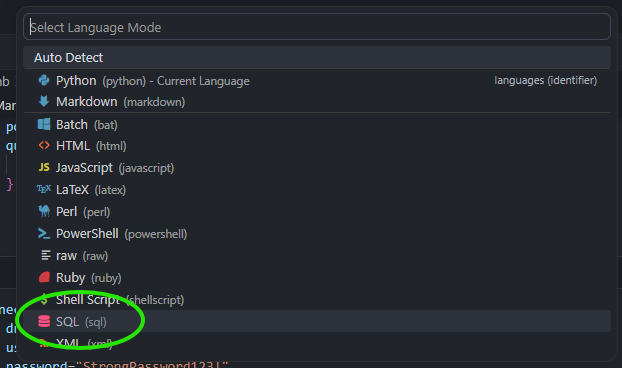Viewport: 622px width, 368px height.
Task: Choose Auto Detect language option
Action: (317, 58)
